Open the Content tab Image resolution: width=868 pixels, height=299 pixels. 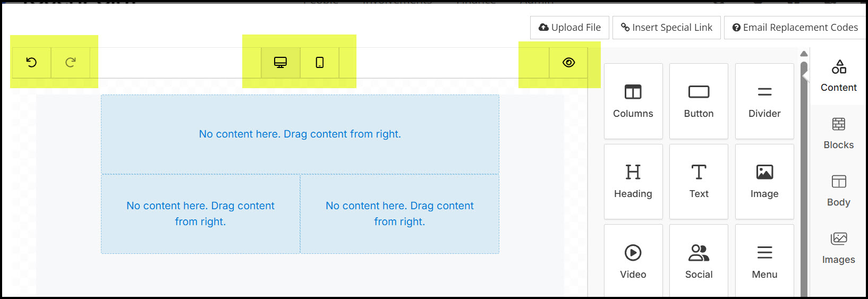pyautogui.click(x=838, y=76)
